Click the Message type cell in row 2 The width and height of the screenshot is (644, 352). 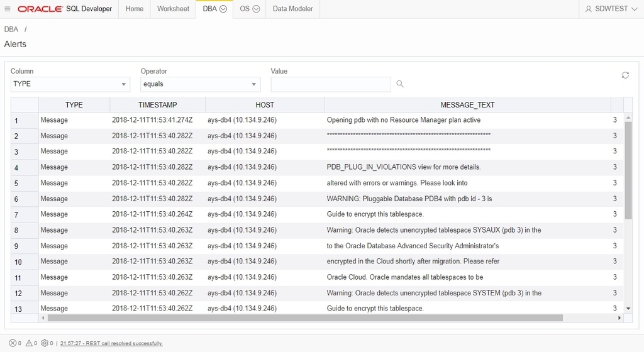pos(74,136)
